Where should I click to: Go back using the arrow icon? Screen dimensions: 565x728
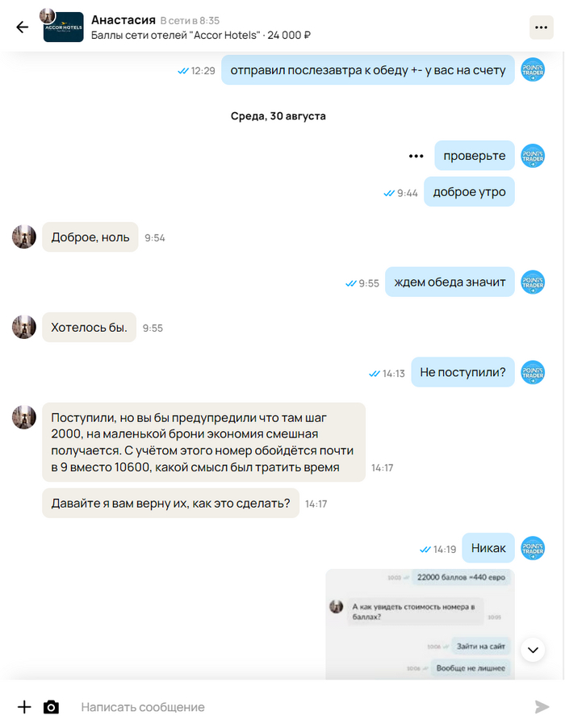23,27
